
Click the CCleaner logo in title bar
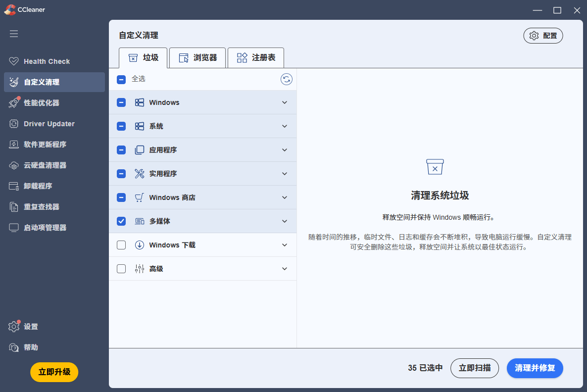point(10,10)
